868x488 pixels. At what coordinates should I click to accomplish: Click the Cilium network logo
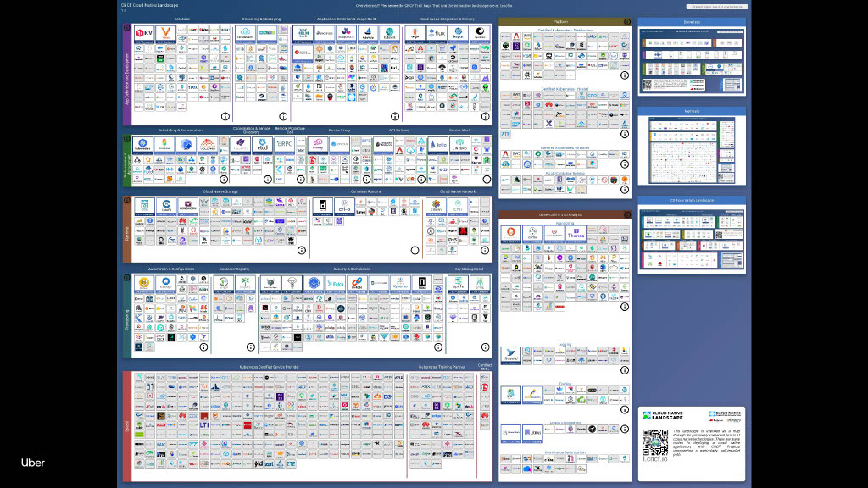436,207
